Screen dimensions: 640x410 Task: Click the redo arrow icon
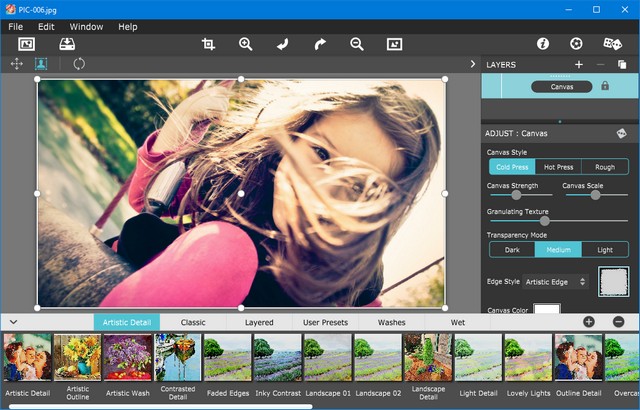click(320, 44)
